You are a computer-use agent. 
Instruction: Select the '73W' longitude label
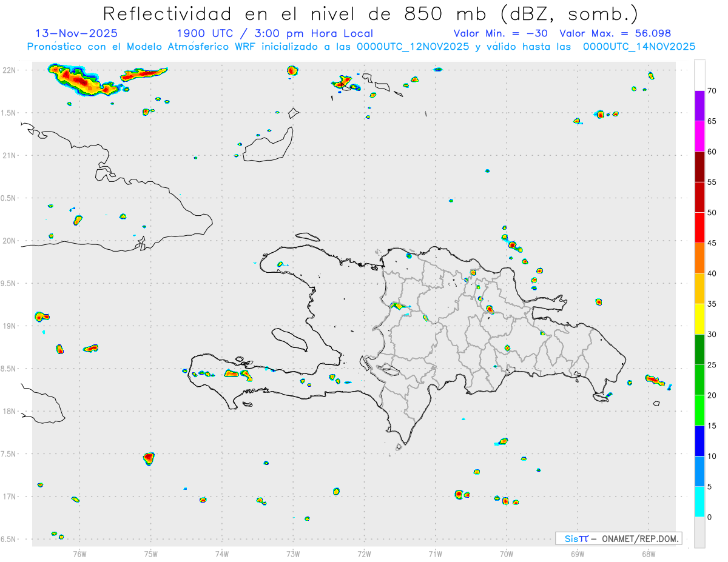(x=293, y=554)
